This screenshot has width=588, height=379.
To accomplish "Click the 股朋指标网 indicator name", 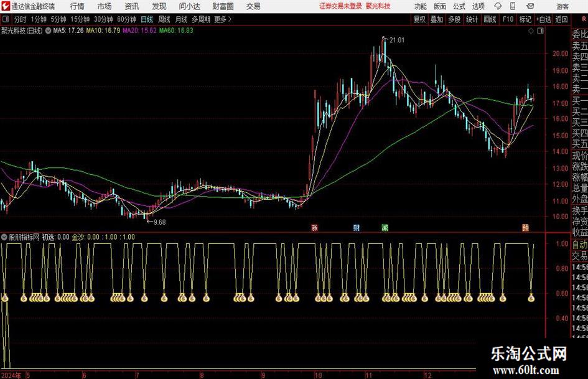I will pos(24,237).
